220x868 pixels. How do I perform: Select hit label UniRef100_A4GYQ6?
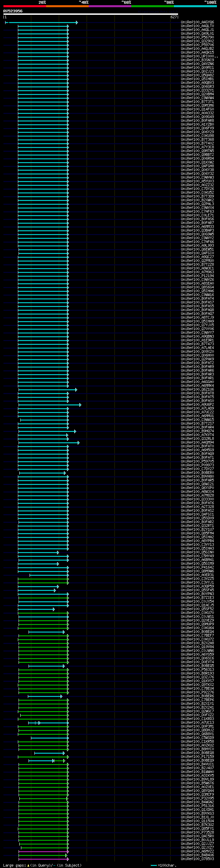click(x=197, y=22)
